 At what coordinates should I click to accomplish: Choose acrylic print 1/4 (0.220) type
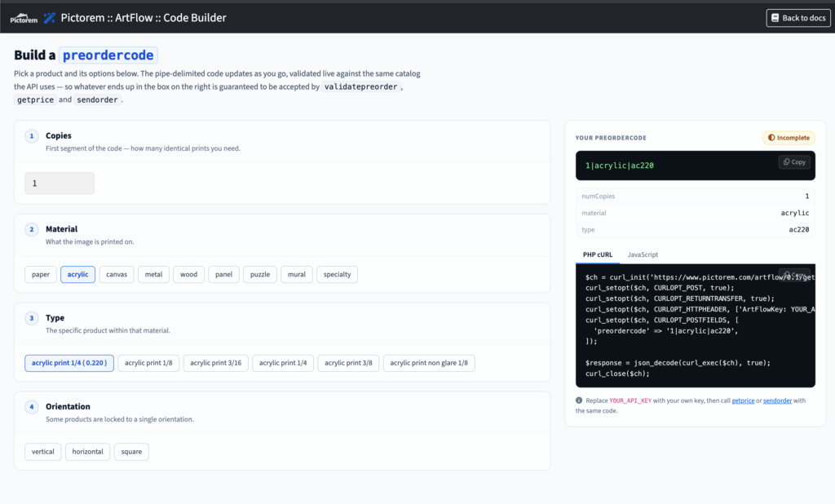pos(69,363)
